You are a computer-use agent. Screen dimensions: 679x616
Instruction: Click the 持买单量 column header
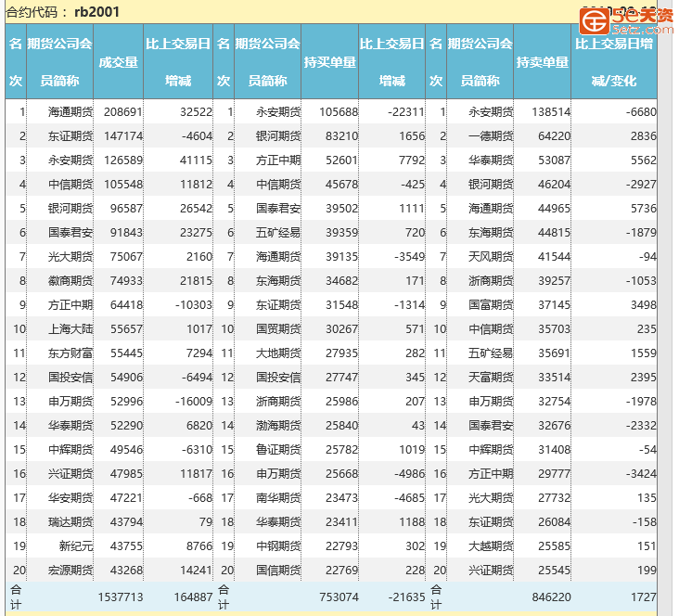point(329,62)
